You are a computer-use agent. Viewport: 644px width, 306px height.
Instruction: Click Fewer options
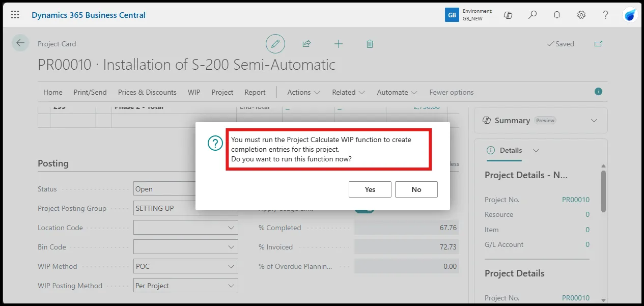[452, 92]
